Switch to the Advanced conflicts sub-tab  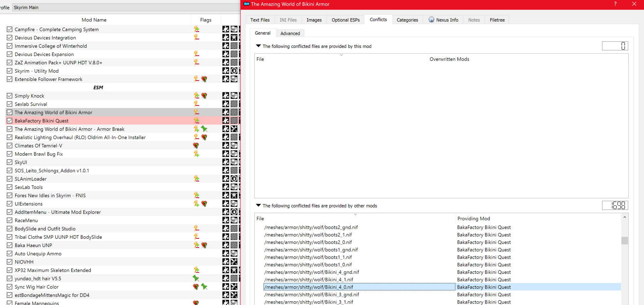[x=290, y=33]
